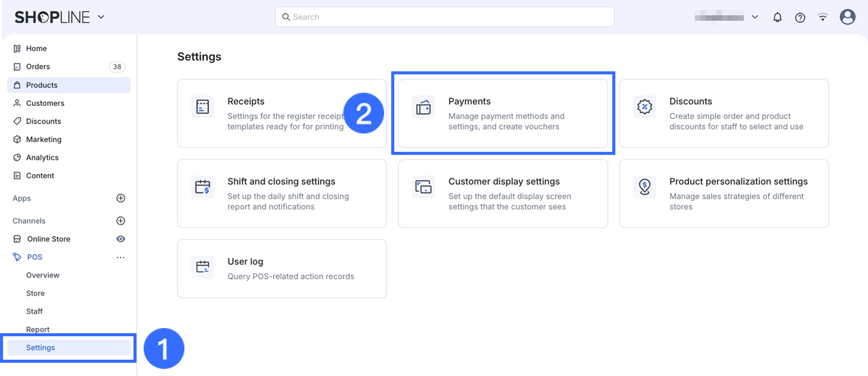Add a new app with plus icon
The height and width of the screenshot is (376, 868).
point(121,198)
